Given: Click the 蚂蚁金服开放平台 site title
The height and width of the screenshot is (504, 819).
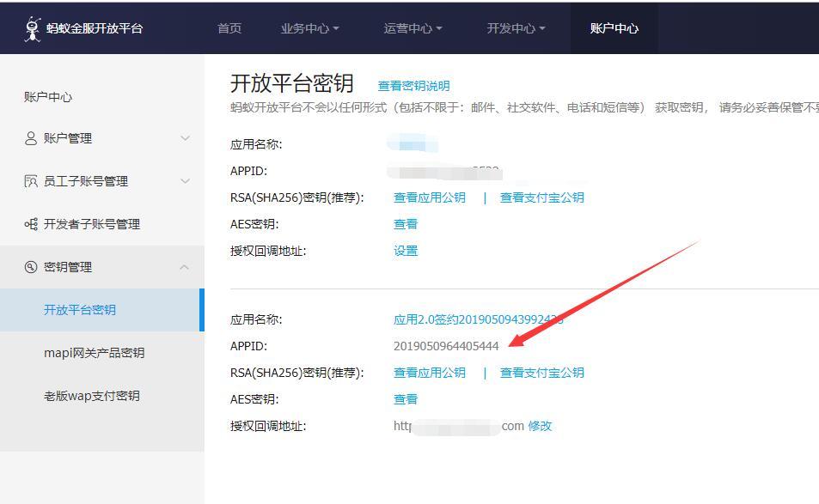Looking at the screenshot, I should pos(95,28).
